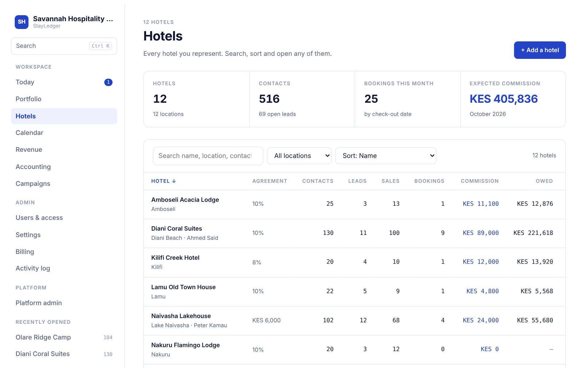
Task: Click the owed amount KES 55,680
Action: point(535,320)
